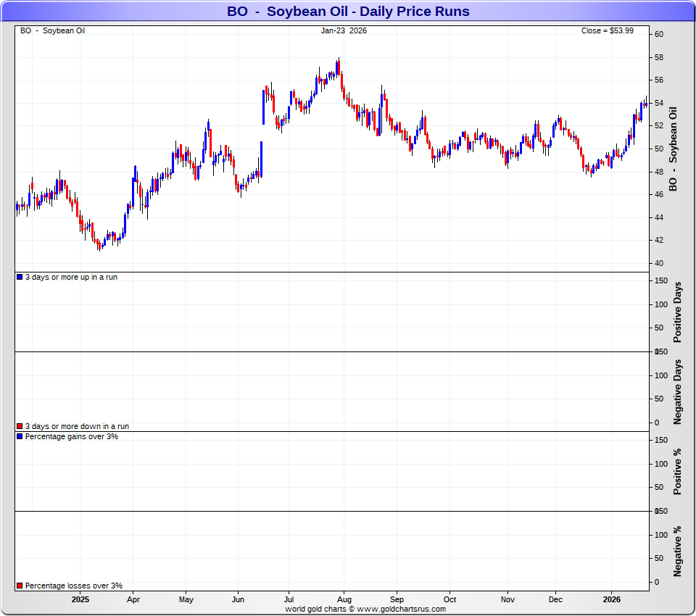This screenshot has height=616, width=696.
Task: Click the 'May' x-axis label
Action: coord(186,599)
